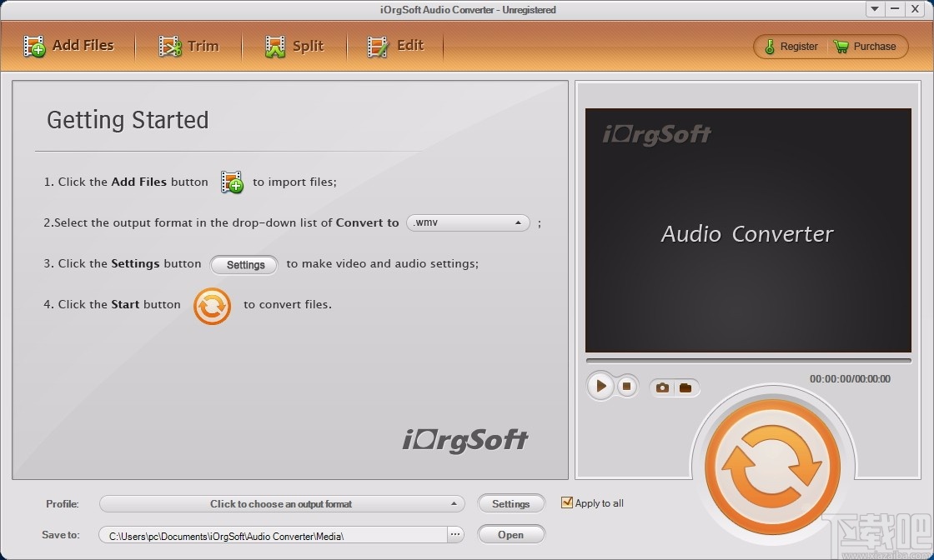Open the snapshot folder icon

pos(685,387)
